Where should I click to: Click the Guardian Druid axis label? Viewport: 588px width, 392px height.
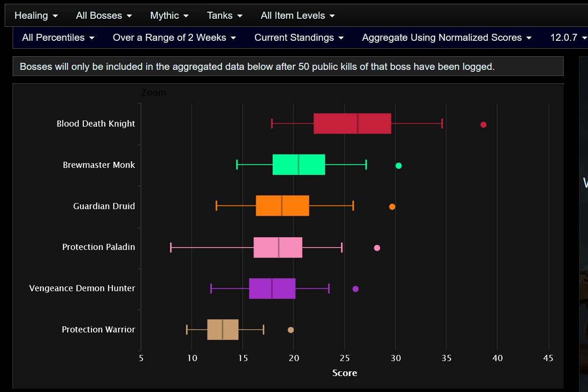[x=104, y=206]
